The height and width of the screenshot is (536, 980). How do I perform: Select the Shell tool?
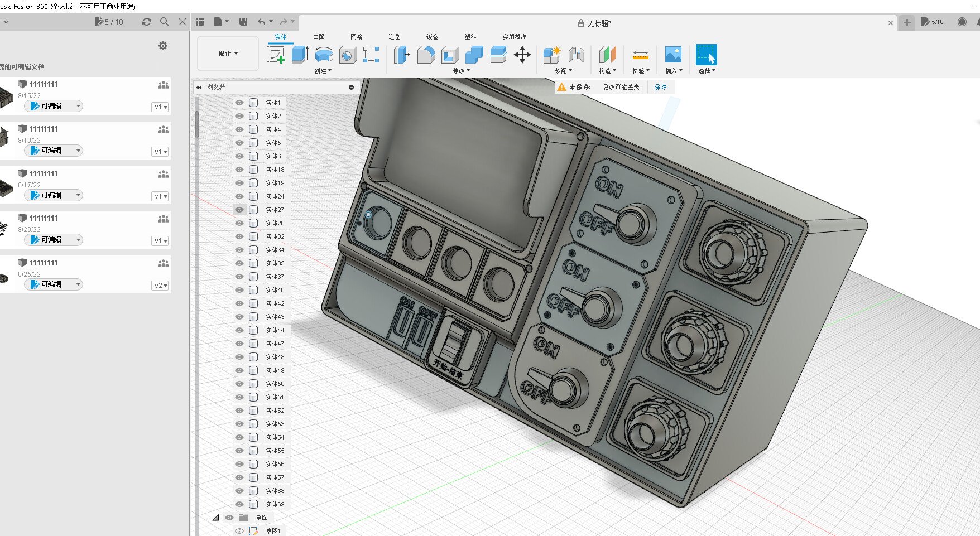pos(450,55)
